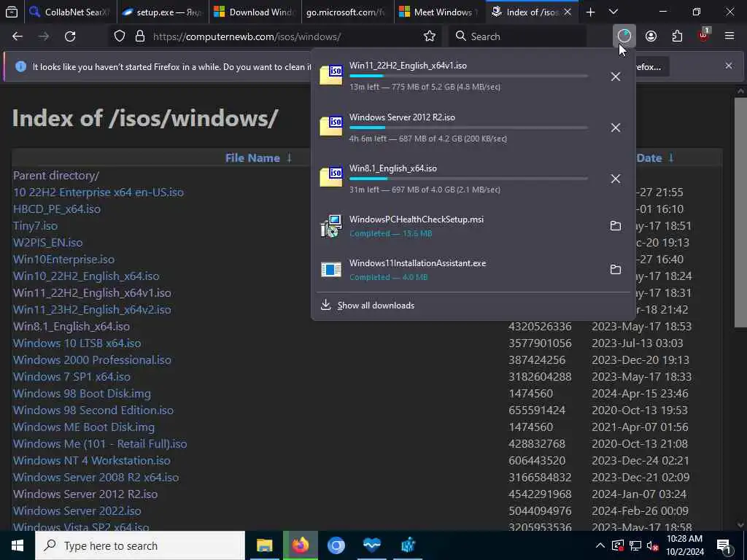Reload the current page
The width and height of the screenshot is (747, 560).
(70, 36)
